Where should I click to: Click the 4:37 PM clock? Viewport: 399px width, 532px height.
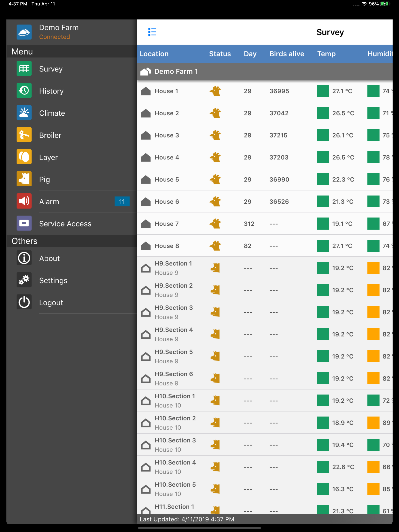[18, 4]
